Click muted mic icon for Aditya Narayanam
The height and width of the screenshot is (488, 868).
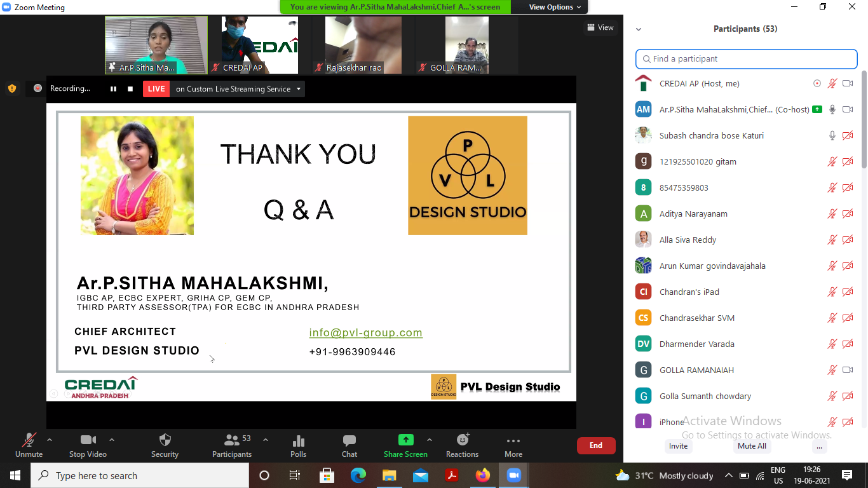[x=832, y=213]
